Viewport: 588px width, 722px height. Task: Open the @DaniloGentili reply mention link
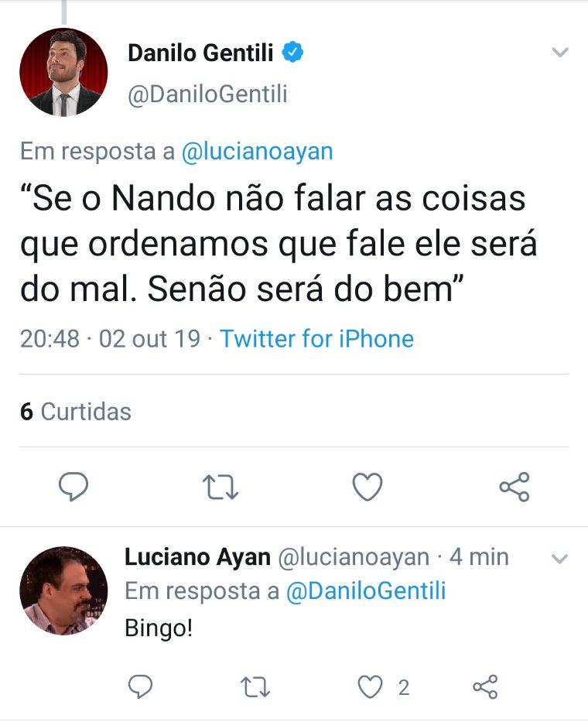coord(366,591)
